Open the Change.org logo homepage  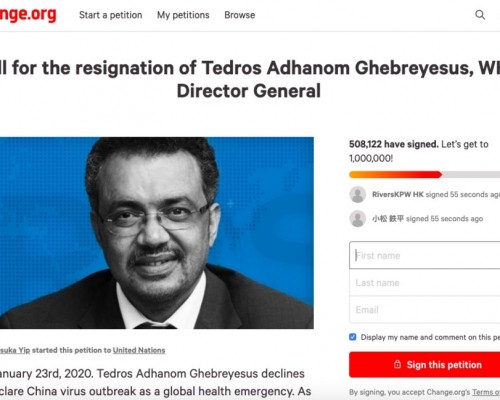click(x=28, y=15)
